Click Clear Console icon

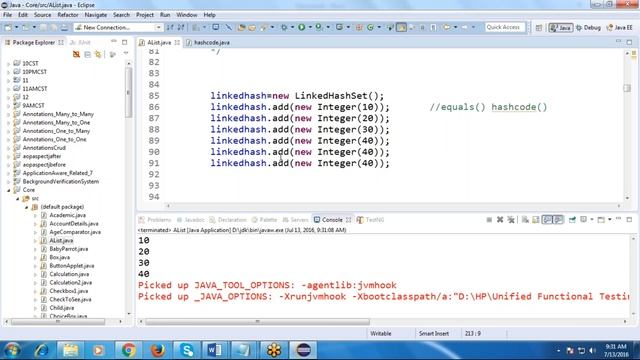525,220
